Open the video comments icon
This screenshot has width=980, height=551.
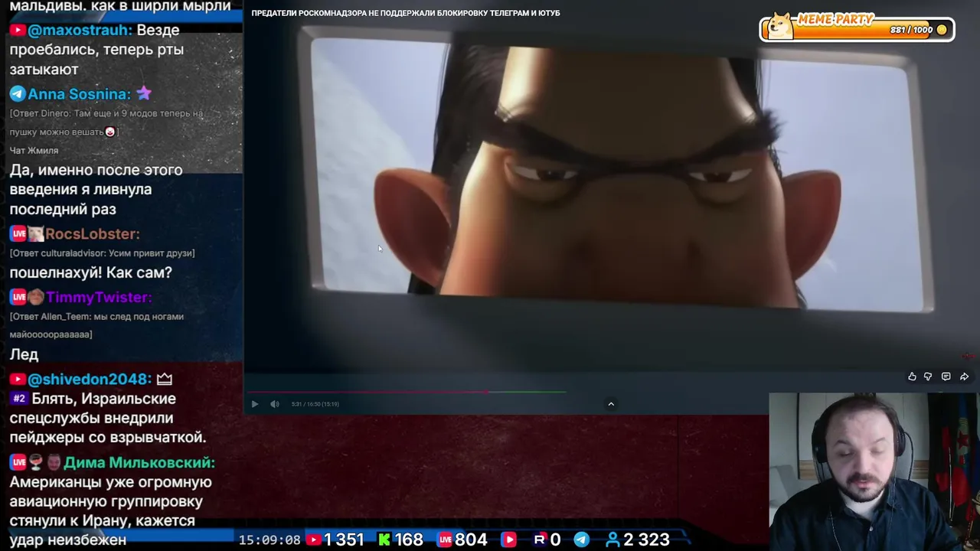coord(946,377)
